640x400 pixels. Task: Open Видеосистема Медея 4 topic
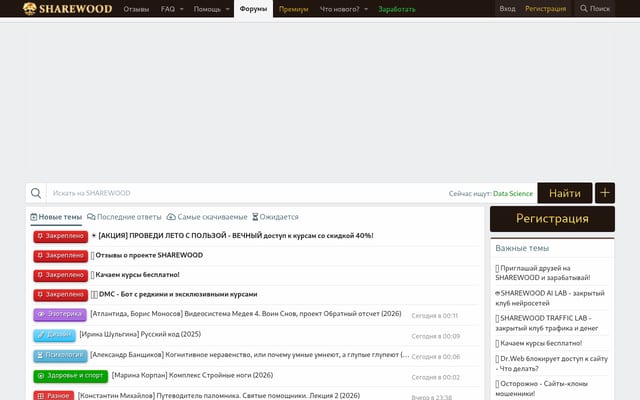[246, 314]
